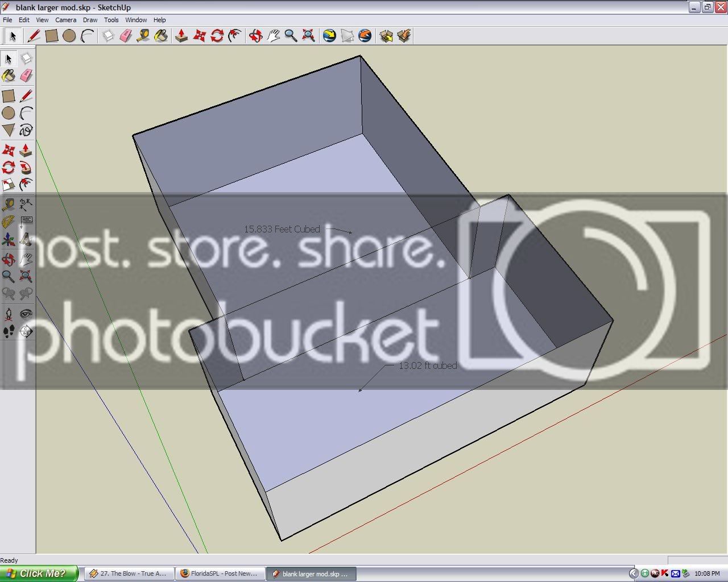Pick Paint Bucket in vertical tool palette
The height and width of the screenshot is (582, 728).
9,76
